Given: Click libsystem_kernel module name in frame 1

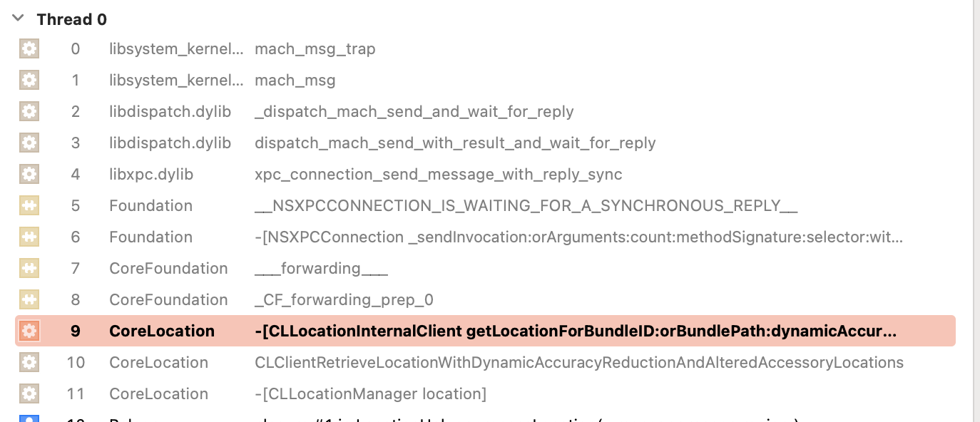Looking at the screenshot, I should point(176,81).
